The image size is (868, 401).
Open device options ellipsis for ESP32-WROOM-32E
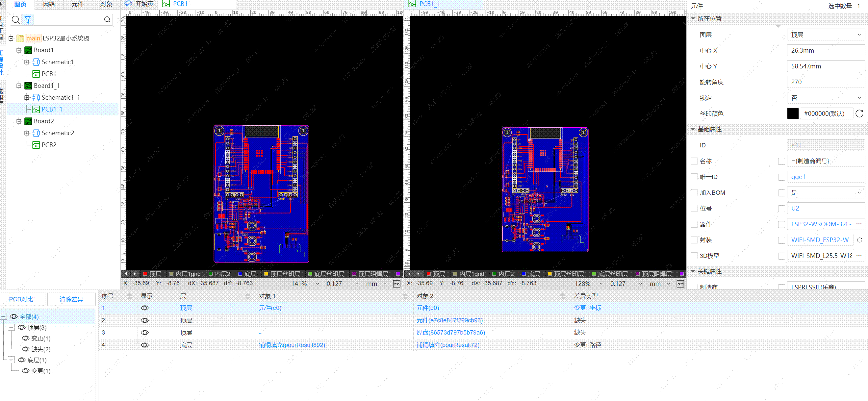(858, 224)
